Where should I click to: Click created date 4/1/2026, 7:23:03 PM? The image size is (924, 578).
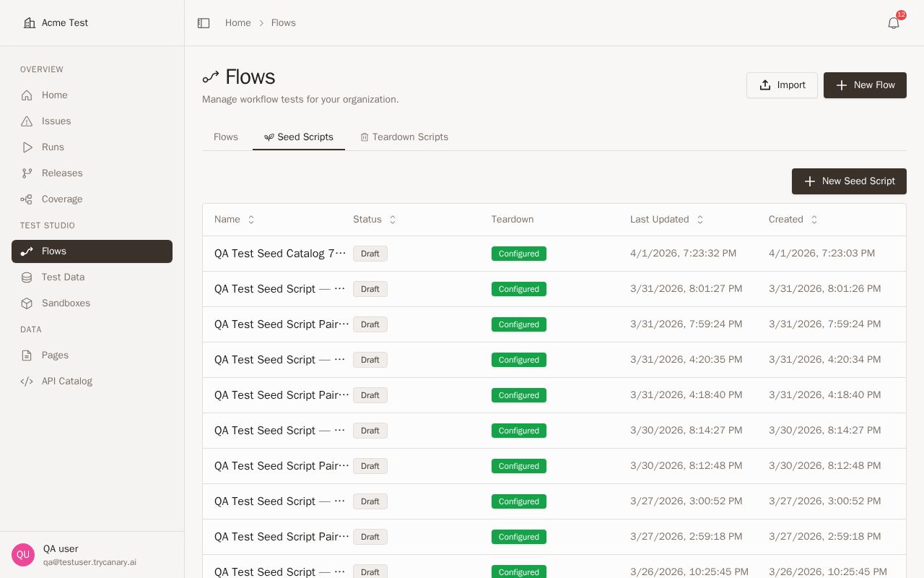pos(821,254)
